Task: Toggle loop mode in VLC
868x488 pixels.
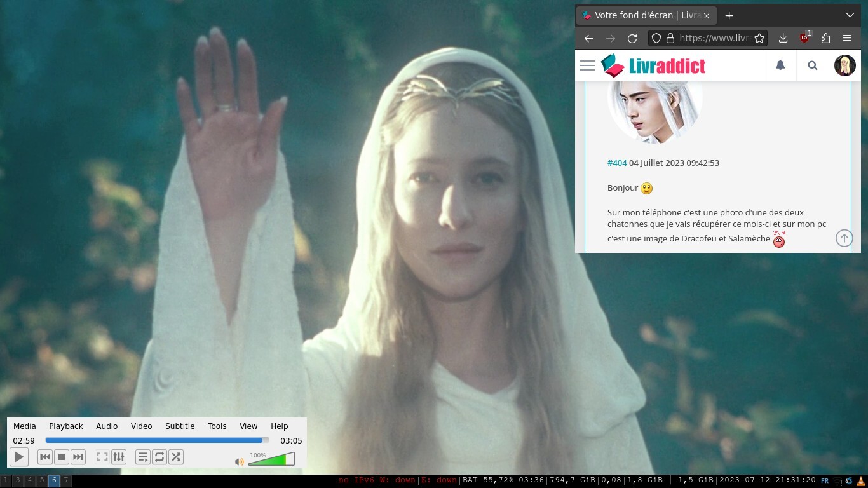Action: pos(159,457)
